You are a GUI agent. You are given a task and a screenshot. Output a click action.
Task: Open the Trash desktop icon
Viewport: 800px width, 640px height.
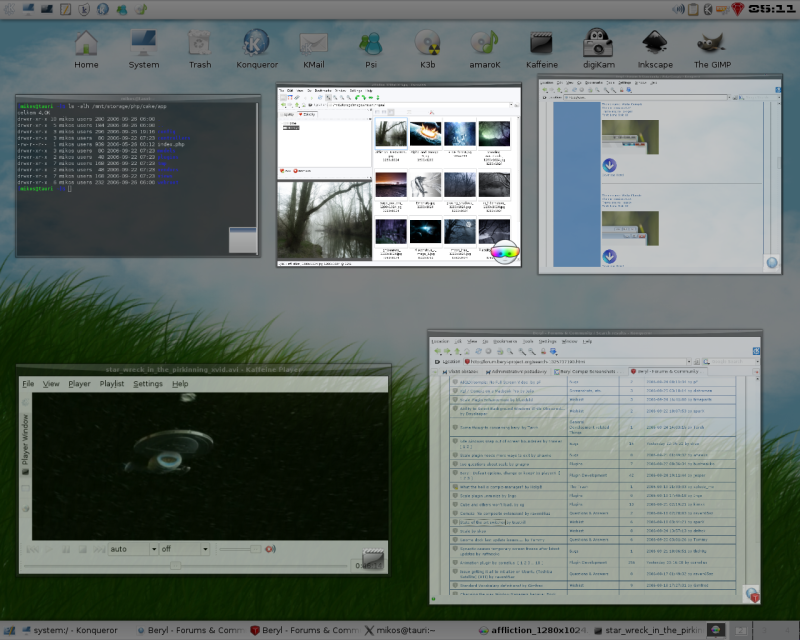click(199, 49)
